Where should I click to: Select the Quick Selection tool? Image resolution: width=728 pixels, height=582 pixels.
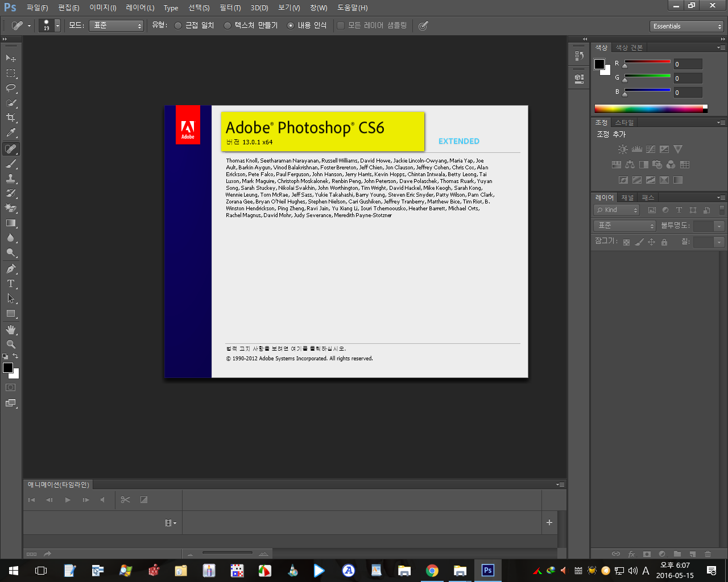point(11,103)
